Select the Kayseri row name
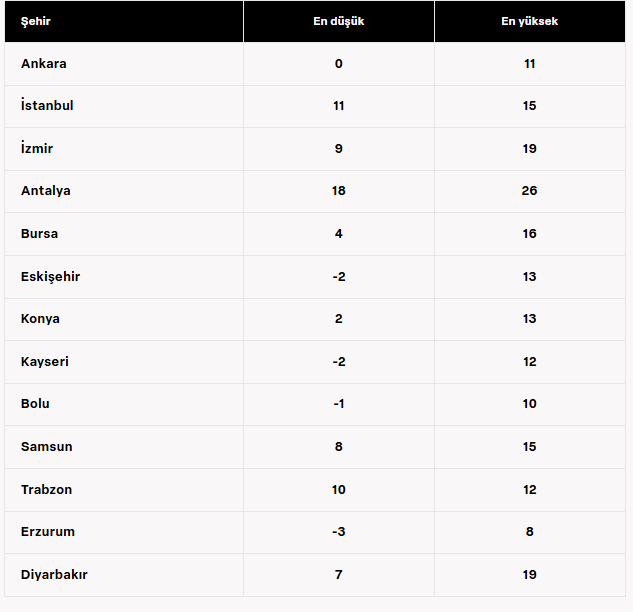The width and height of the screenshot is (633, 612). point(45,362)
